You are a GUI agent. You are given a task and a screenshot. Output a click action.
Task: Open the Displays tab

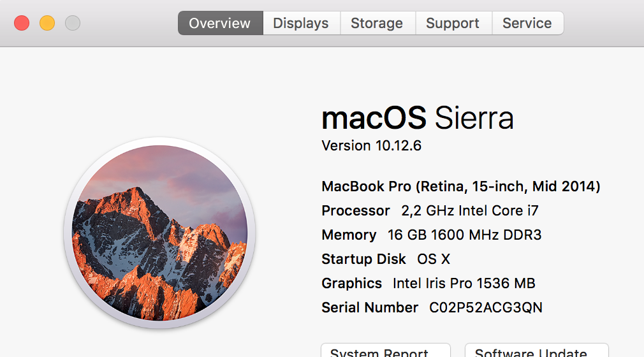tap(301, 24)
